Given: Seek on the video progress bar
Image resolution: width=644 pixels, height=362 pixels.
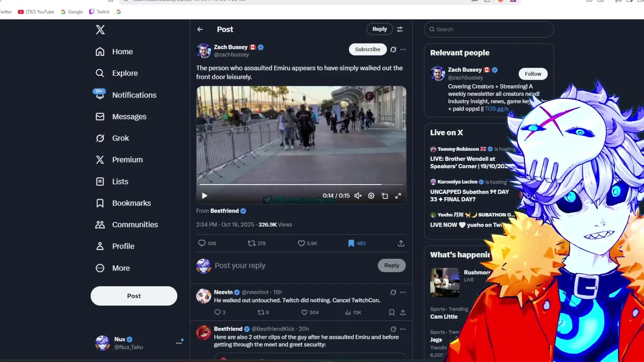Looking at the screenshot, I should click(301, 185).
